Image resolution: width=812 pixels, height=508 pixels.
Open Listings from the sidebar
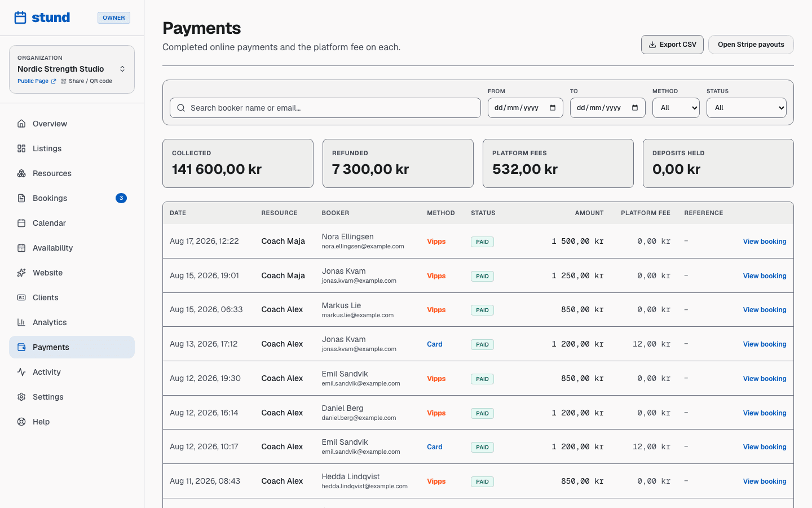coord(72,148)
